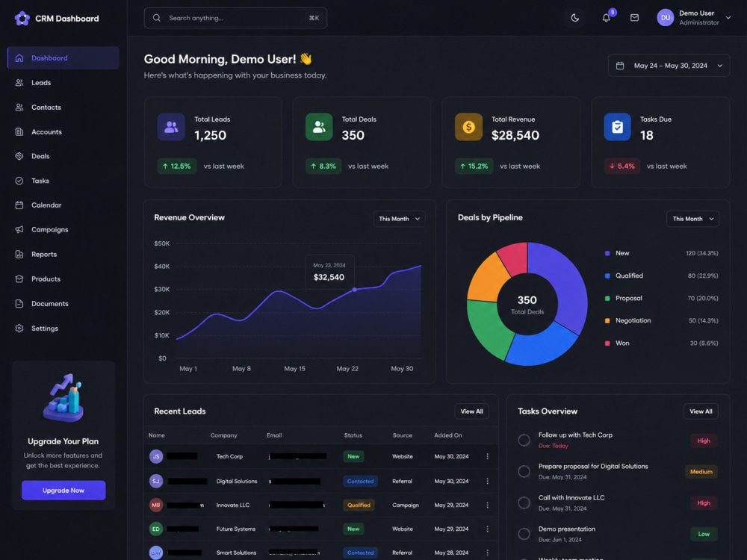Image resolution: width=747 pixels, height=560 pixels.
Task: Open Contacts in the sidebar
Action: tap(63, 107)
